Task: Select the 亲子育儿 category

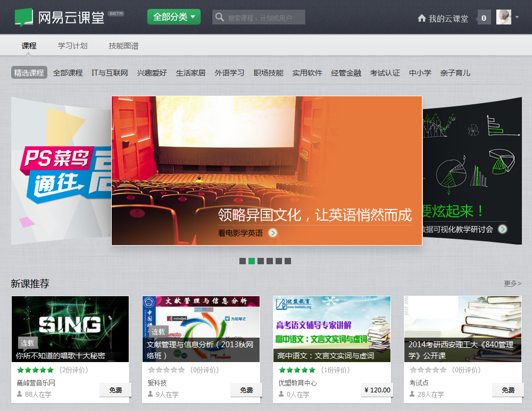Action: tap(455, 73)
